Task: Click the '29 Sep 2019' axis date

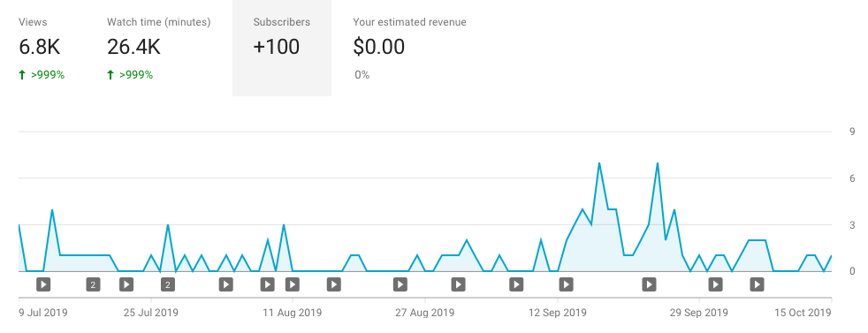Action: [699, 313]
